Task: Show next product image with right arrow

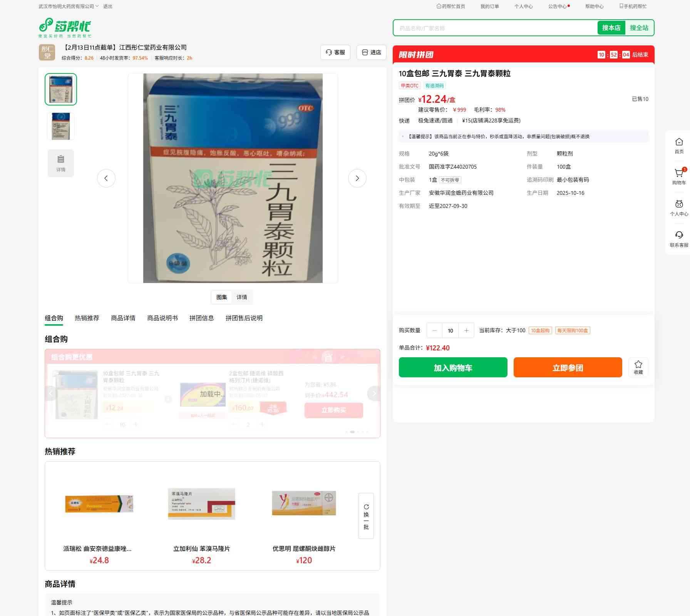Action: pyautogui.click(x=357, y=178)
